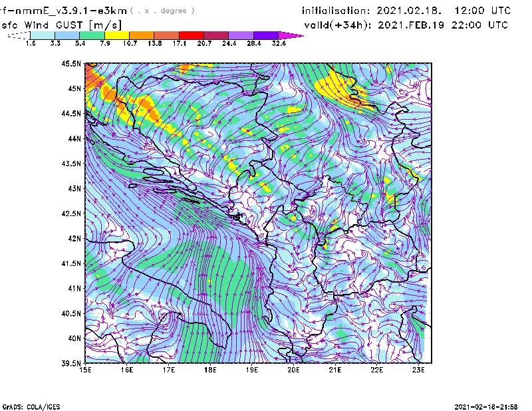Click the latitude label 45.5N
532x411 pixels.
pyautogui.click(x=72, y=63)
